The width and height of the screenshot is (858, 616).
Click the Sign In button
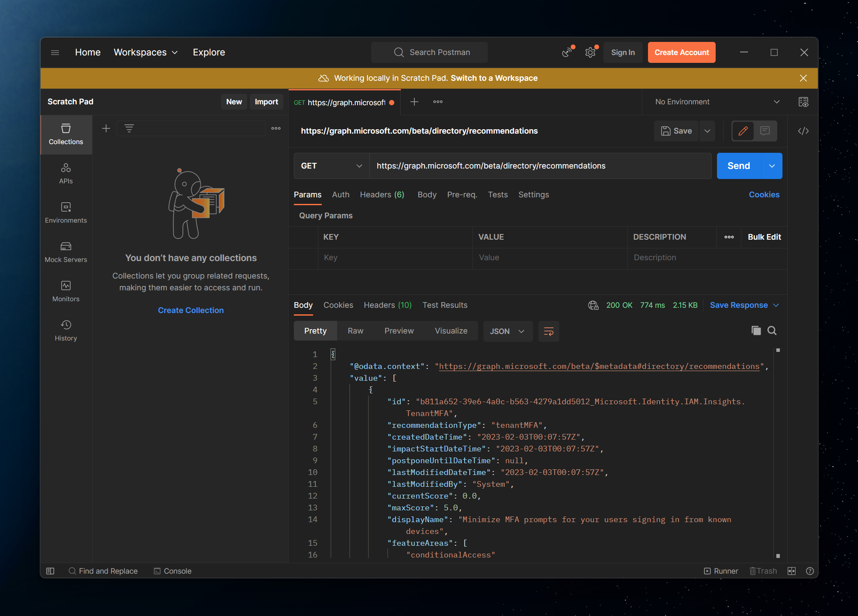(623, 52)
